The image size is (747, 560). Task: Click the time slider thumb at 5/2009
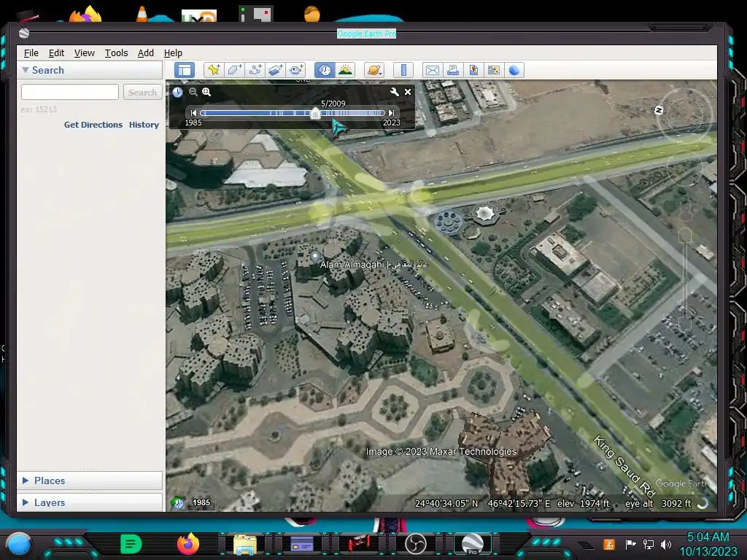315,113
